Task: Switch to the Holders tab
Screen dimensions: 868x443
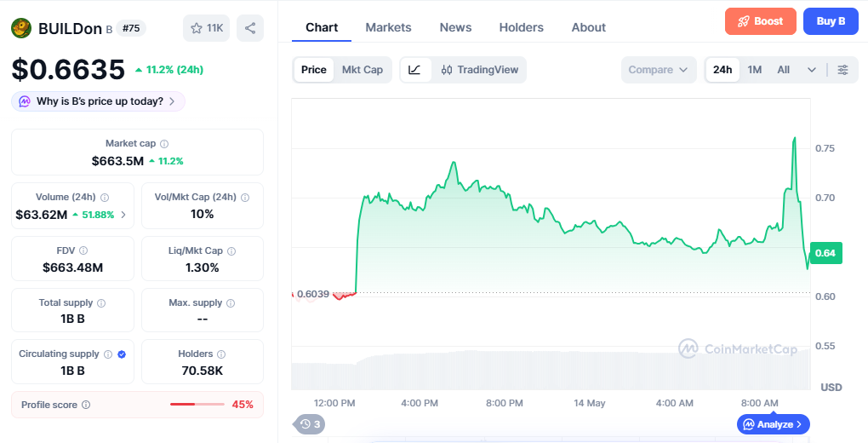Action: [522, 27]
